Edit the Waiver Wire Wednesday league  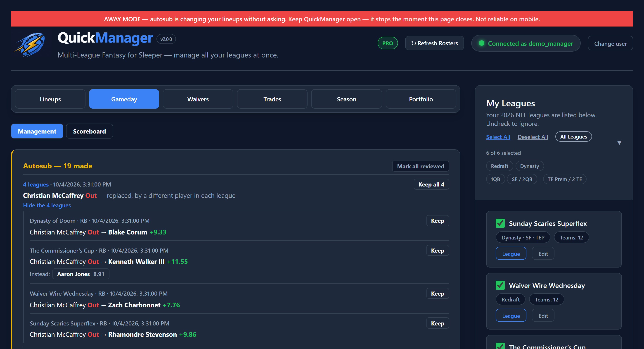[x=543, y=316]
